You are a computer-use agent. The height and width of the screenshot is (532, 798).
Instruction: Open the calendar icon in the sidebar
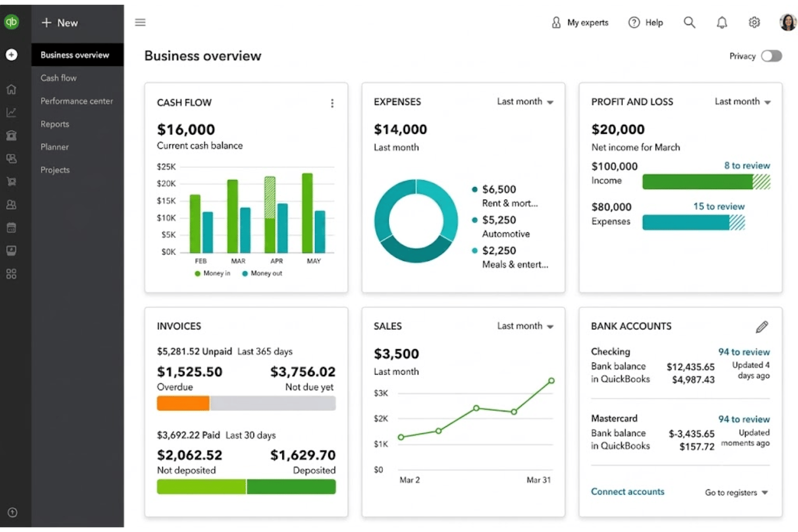click(x=11, y=227)
